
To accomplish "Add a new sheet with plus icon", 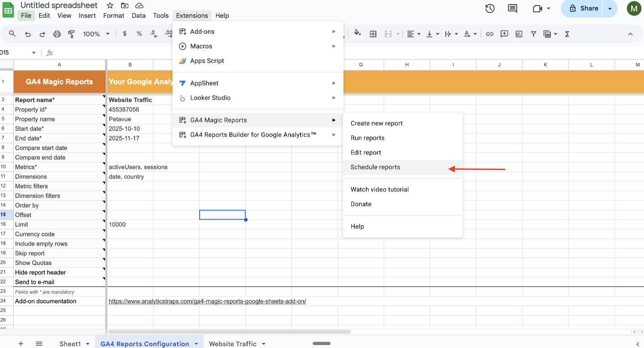I will point(21,343).
